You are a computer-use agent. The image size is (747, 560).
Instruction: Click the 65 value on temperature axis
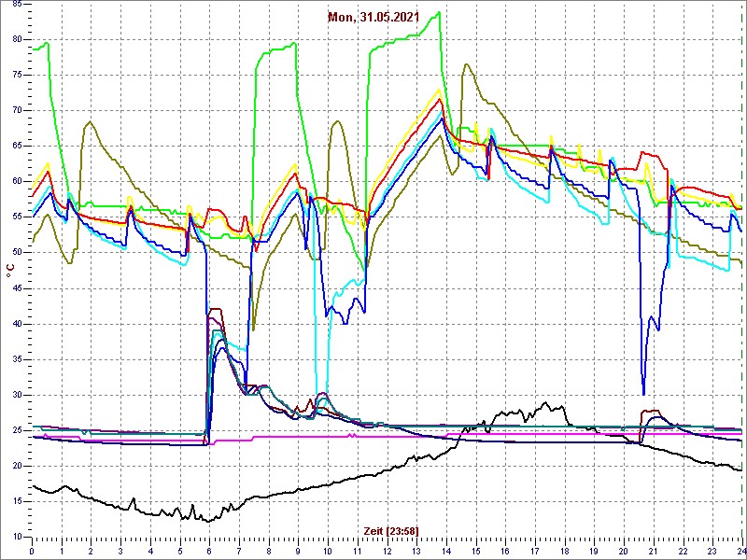pos(18,147)
